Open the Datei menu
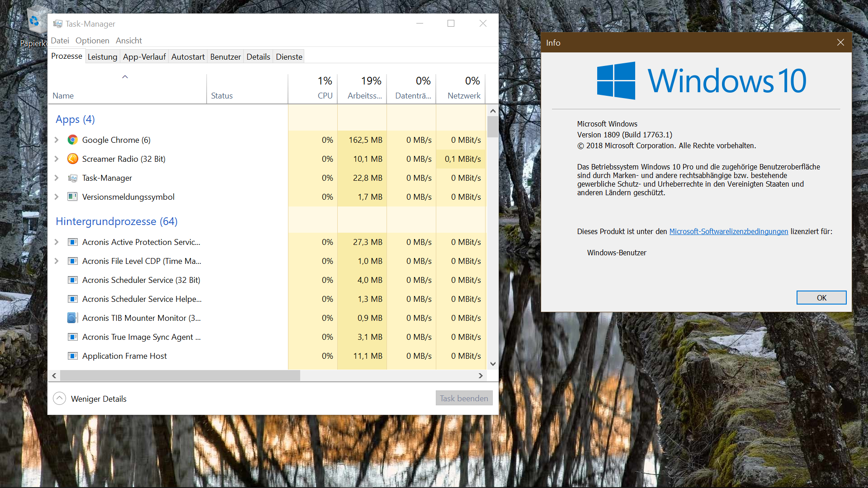The image size is (868, 488). coord(60,40)
